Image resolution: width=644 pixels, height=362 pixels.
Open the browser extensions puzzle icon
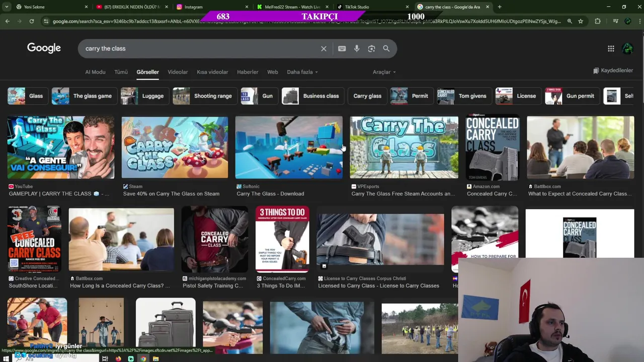coord(598,21)
